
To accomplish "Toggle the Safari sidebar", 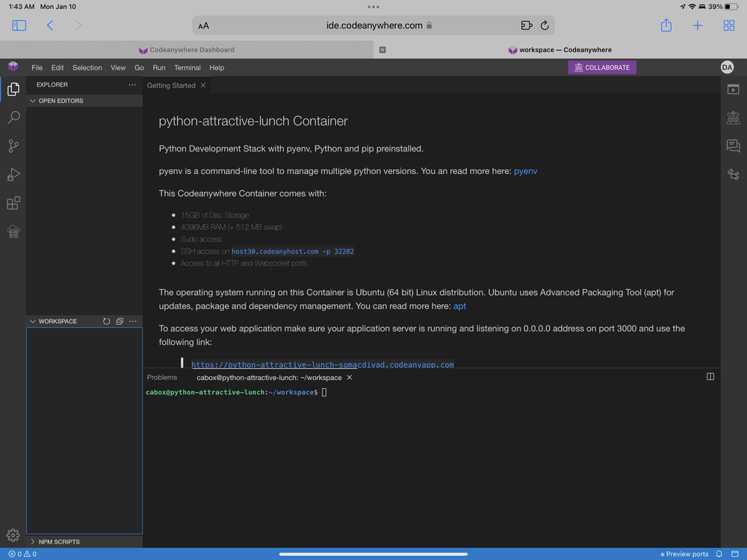I will click(x=19, y=25).
